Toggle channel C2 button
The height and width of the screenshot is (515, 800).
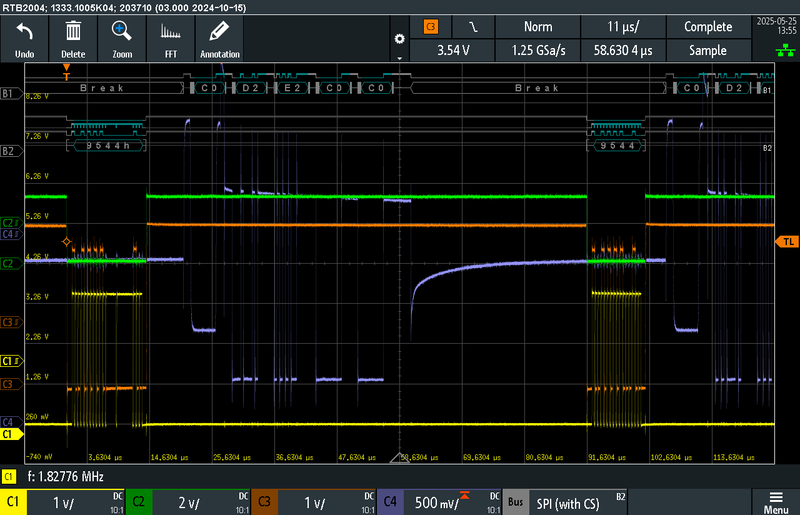click(139, 502)
